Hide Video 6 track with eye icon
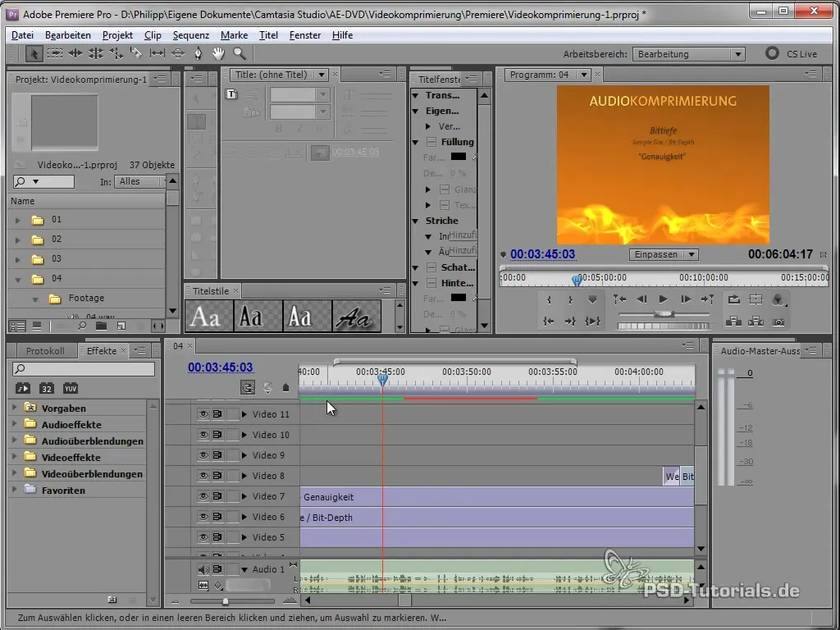Image resolution: width=840 pixels, height=630 pixels. click(203, 517)
